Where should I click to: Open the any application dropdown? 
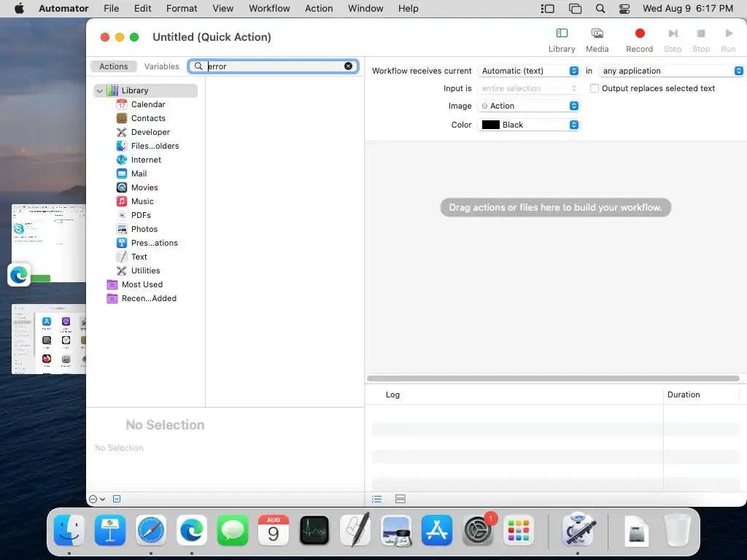tap(671, 71)
